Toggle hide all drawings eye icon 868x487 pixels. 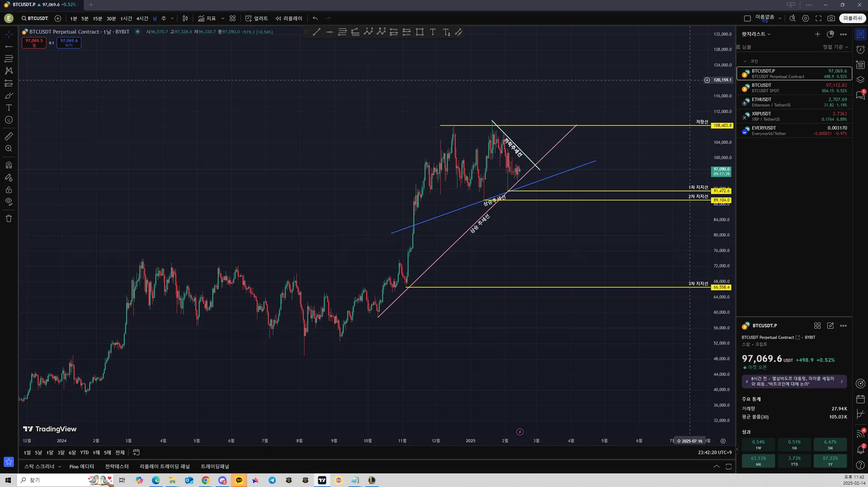coord(9,202)
